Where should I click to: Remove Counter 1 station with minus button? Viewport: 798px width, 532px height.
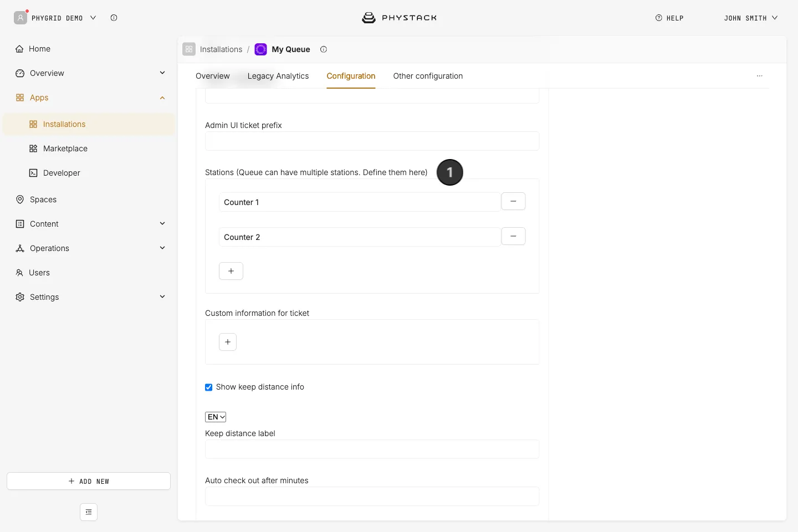coord(513,201)
